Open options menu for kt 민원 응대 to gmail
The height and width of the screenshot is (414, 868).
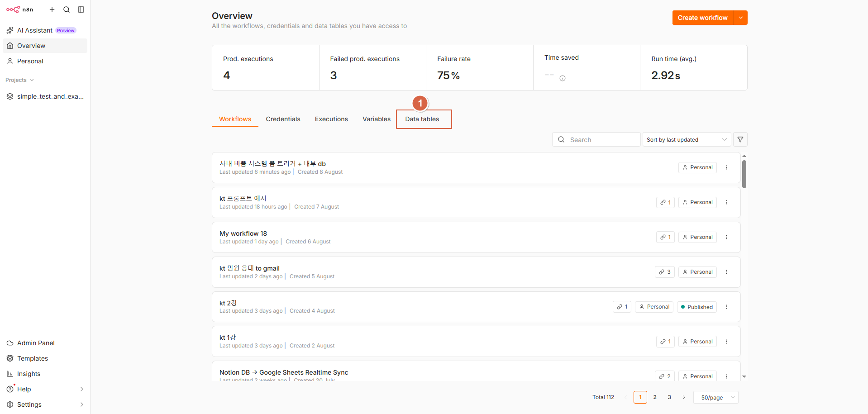[727, 272]
